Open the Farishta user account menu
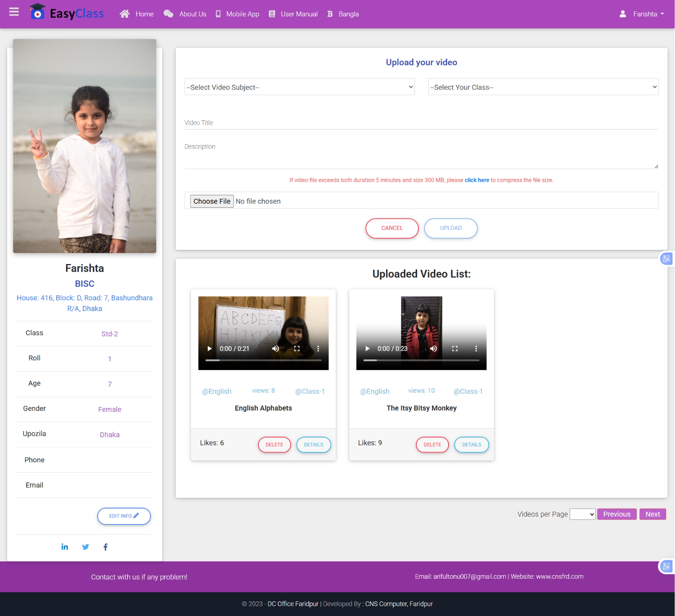Screen dimensions: 675x616 click(x=642, y=14)
